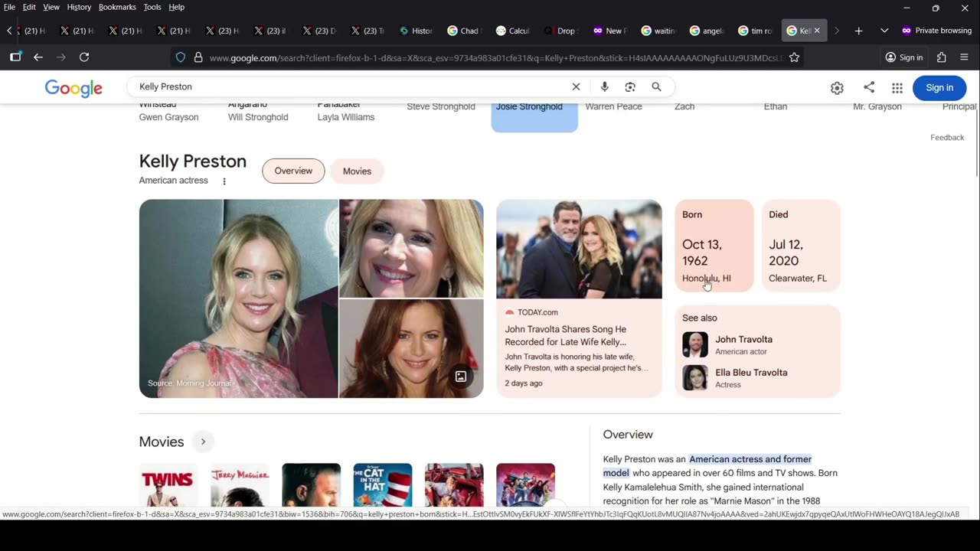
Task: Open Google Lens image search
Action: [x=630, y=87]
